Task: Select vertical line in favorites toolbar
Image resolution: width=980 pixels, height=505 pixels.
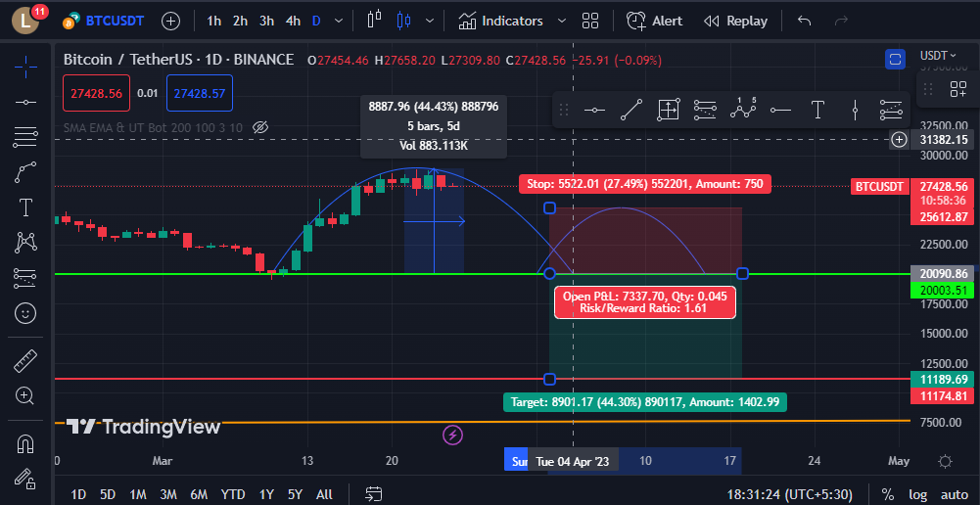Action: click(x=855, y=110)
